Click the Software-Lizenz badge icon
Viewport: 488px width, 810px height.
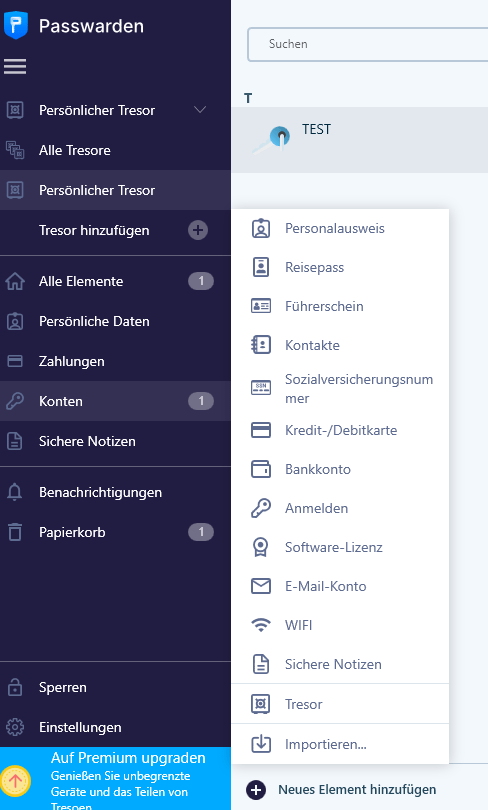coord(261,547)
